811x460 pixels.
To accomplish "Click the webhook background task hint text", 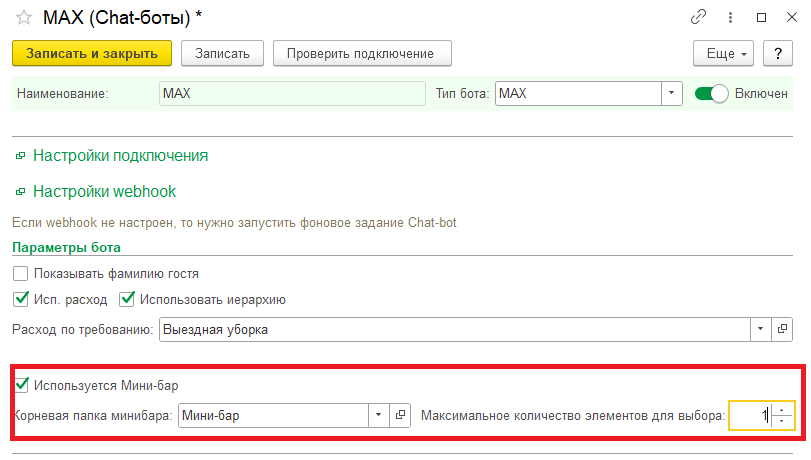I will click(234, 222).
